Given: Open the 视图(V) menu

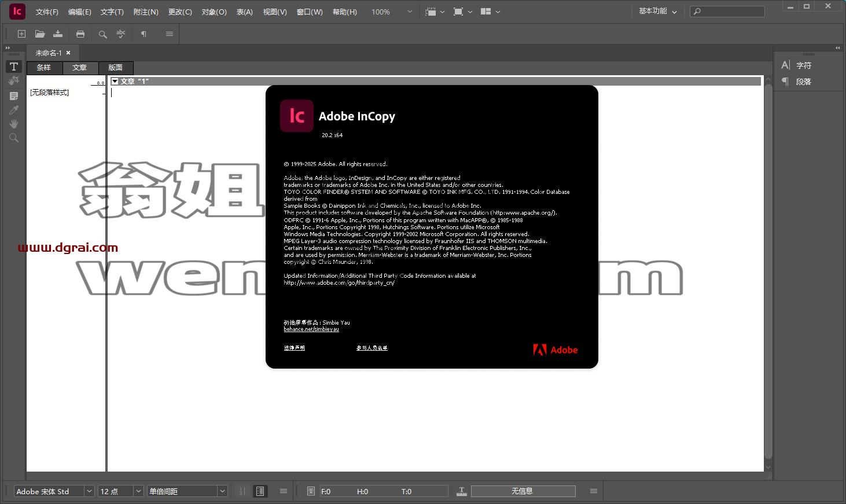Looking at the screenshot, I should pos(275,12).
